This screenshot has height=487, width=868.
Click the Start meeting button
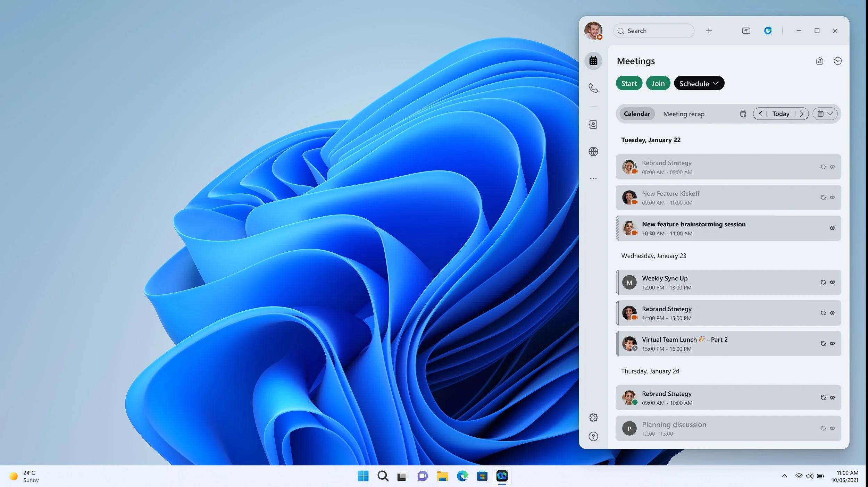coord(628,83)
